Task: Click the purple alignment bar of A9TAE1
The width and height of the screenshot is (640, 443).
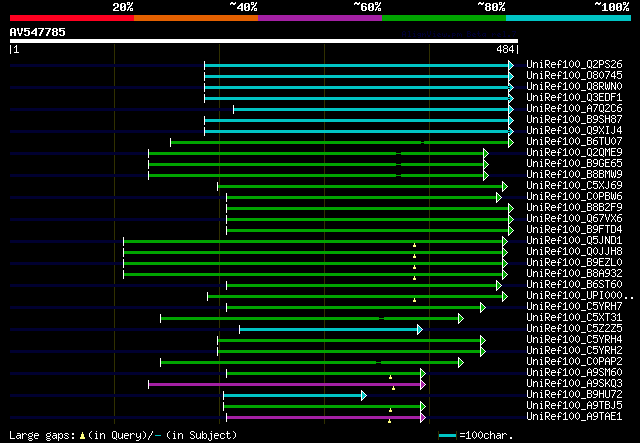Action: pos(326,418)
